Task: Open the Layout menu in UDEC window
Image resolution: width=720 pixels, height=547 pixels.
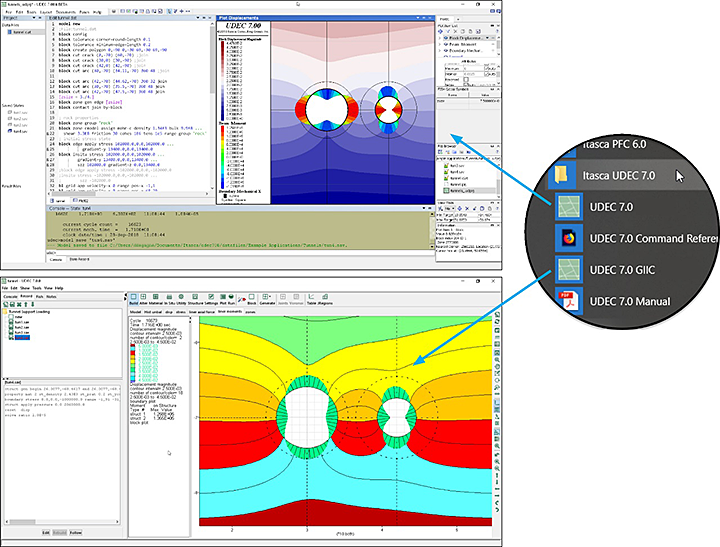Action: click(x=45, y=12)
